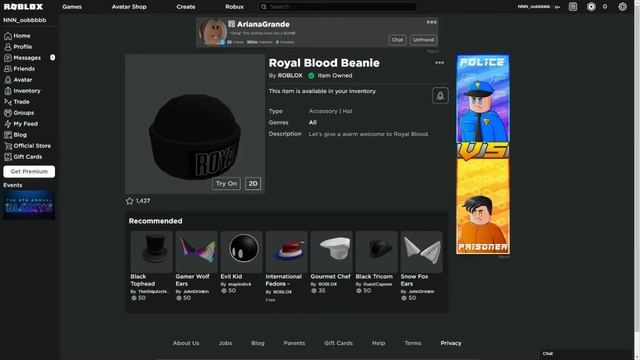Viewport: 640px width, 360px height.
Task: Open the Terms footer link
Action: [413, 343]
